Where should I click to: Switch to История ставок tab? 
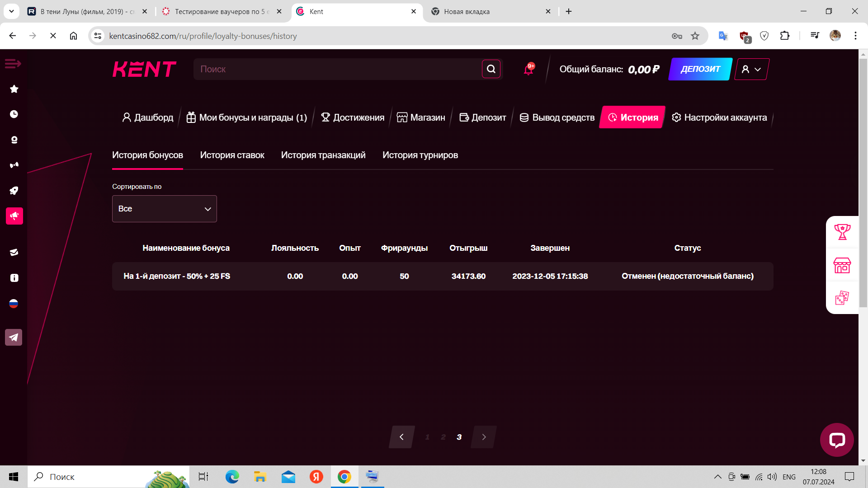coord(232,155)
